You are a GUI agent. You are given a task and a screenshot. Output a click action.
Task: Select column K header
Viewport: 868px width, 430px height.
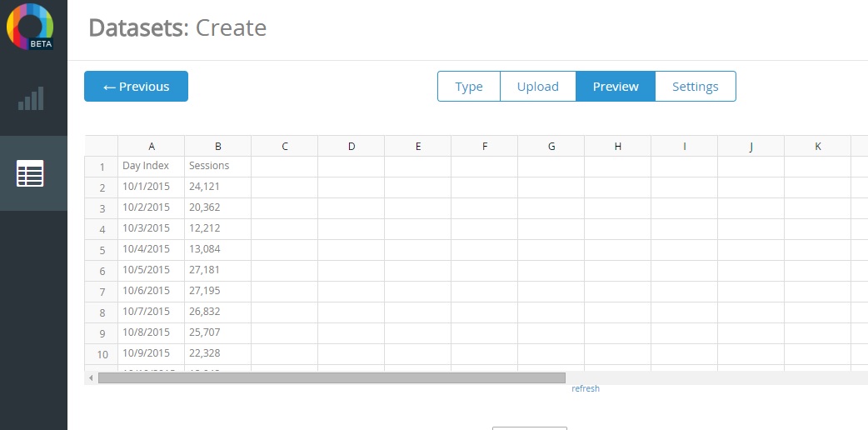click(817, 146)
